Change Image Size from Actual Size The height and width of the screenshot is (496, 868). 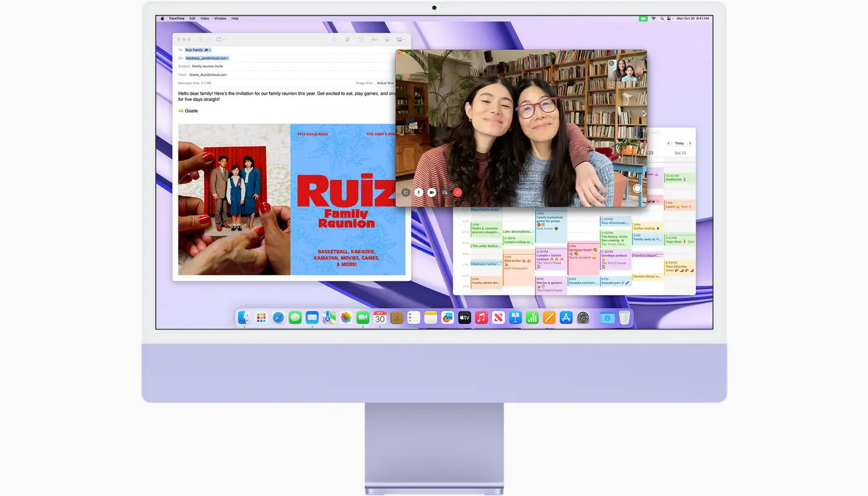pos(386,82)
